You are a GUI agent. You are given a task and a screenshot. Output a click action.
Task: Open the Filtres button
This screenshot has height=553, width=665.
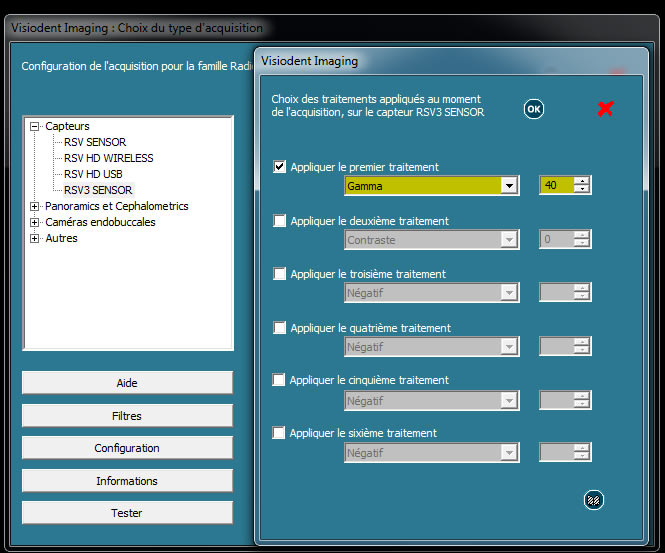(127, 416)
